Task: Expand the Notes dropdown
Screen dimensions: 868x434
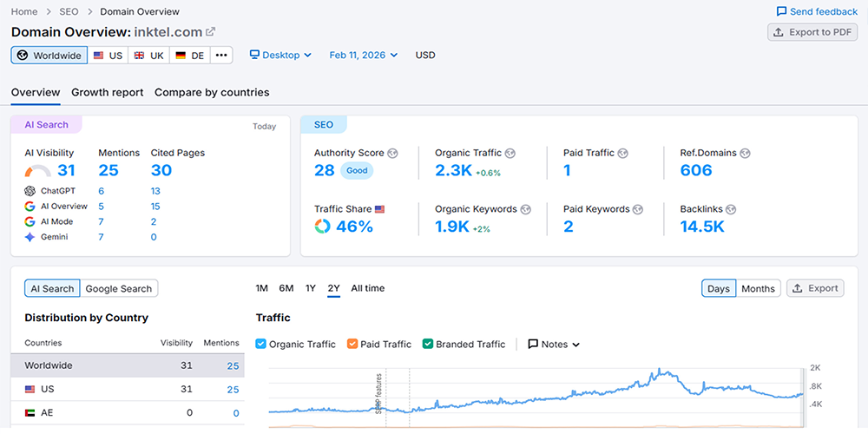Action: pos(554,345)
